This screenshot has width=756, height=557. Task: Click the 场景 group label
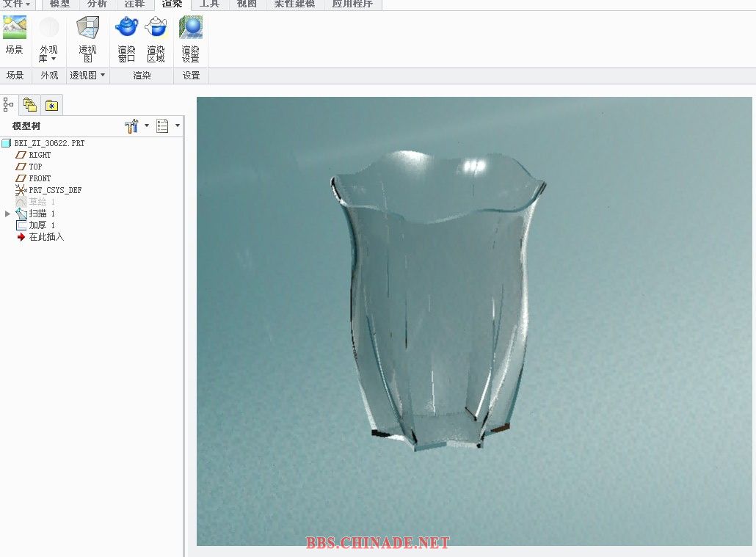point(15,76)
